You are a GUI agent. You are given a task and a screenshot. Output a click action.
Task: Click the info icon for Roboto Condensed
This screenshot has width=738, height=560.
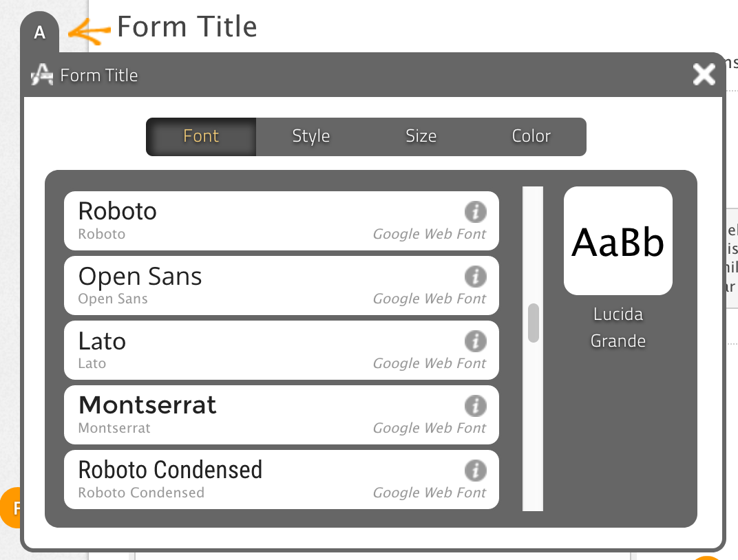(x=475, y=470)
